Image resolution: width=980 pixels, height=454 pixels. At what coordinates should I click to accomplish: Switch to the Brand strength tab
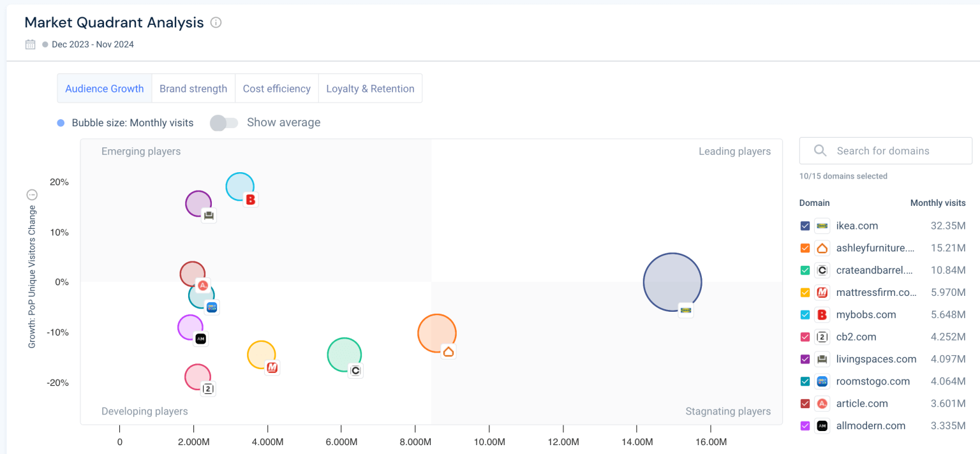[193, 88]
